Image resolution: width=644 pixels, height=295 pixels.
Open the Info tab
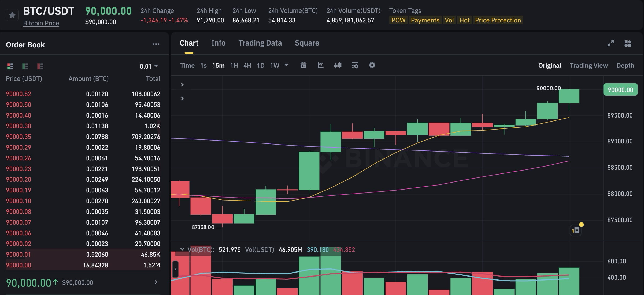tap(218, 43)
